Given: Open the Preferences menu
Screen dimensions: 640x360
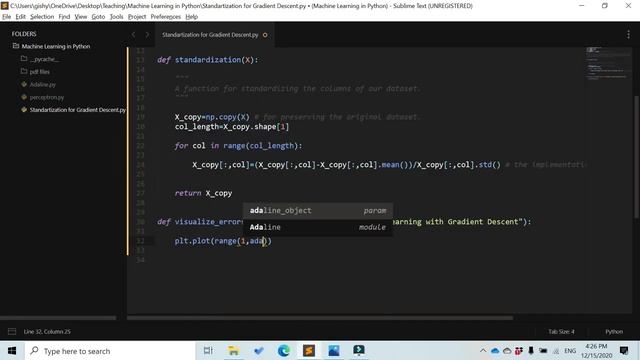Looking at the screenshot, I should [165, 17].
